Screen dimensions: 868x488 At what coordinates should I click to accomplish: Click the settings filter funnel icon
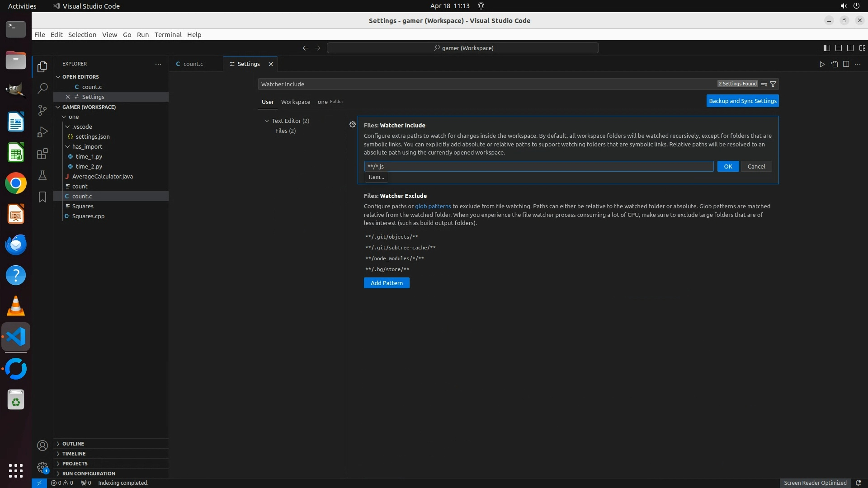[x=773, y=84]
